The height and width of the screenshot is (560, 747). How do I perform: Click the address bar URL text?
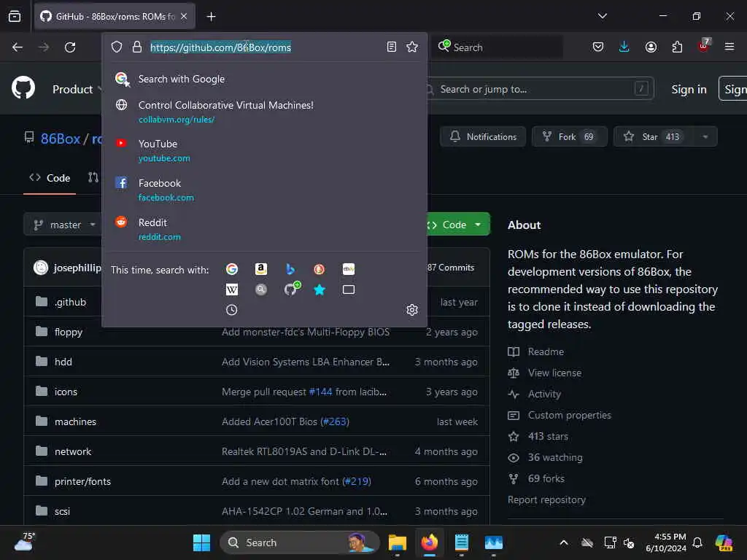(x=220, y=47)
